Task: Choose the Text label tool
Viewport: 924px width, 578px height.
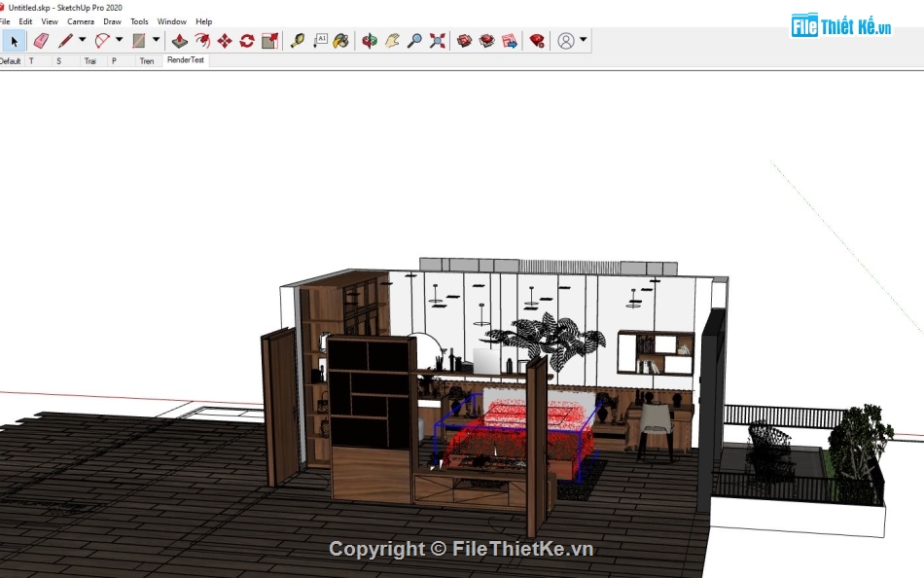Action: 320,41
